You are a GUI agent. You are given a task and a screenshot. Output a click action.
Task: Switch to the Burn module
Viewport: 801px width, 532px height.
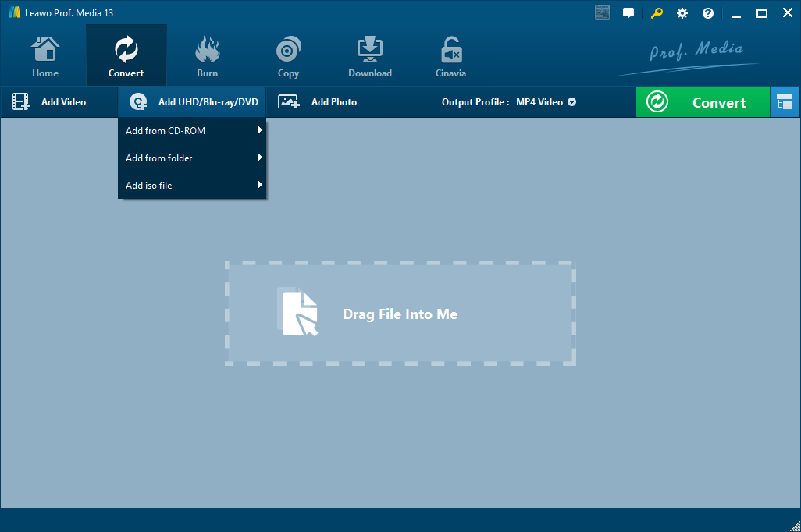207,57
